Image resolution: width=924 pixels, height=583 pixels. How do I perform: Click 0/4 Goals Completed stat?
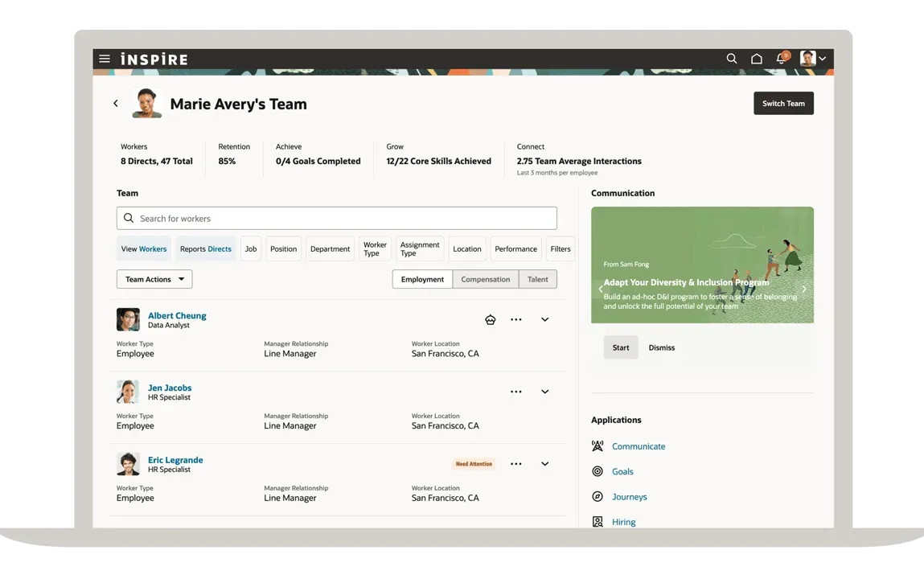318,161
